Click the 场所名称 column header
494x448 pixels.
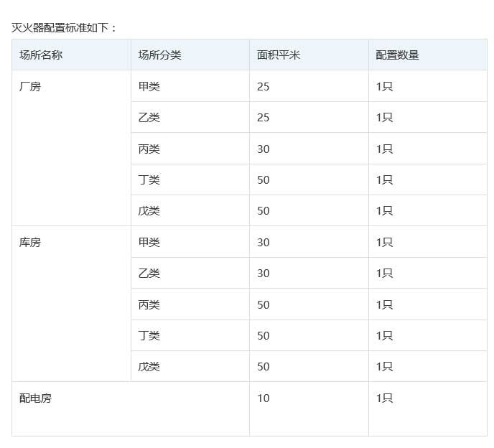41,55
